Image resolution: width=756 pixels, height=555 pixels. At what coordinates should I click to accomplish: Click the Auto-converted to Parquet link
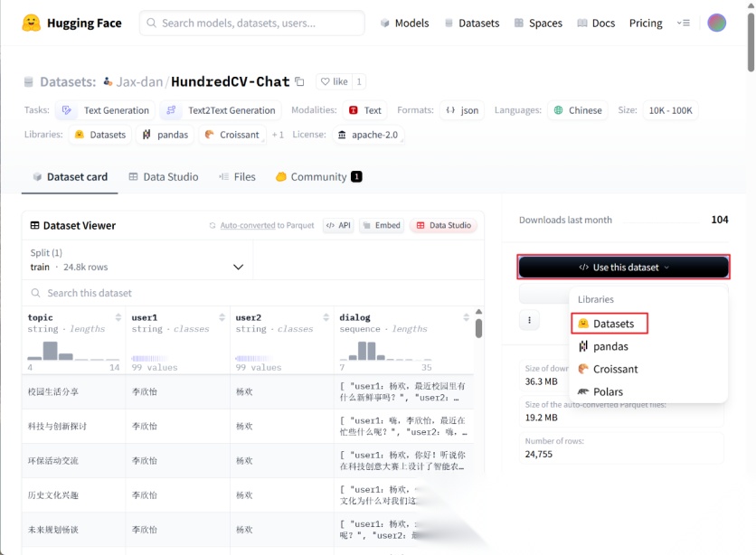click(x=267, y=225)
